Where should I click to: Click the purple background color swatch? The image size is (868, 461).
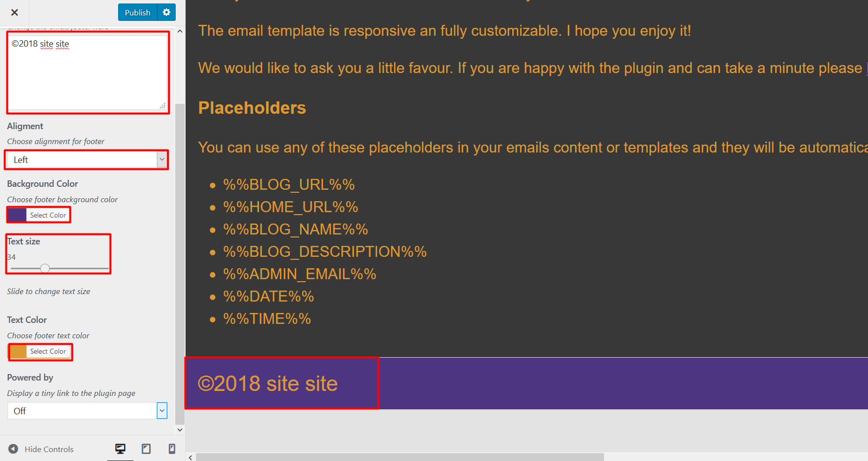17,215
